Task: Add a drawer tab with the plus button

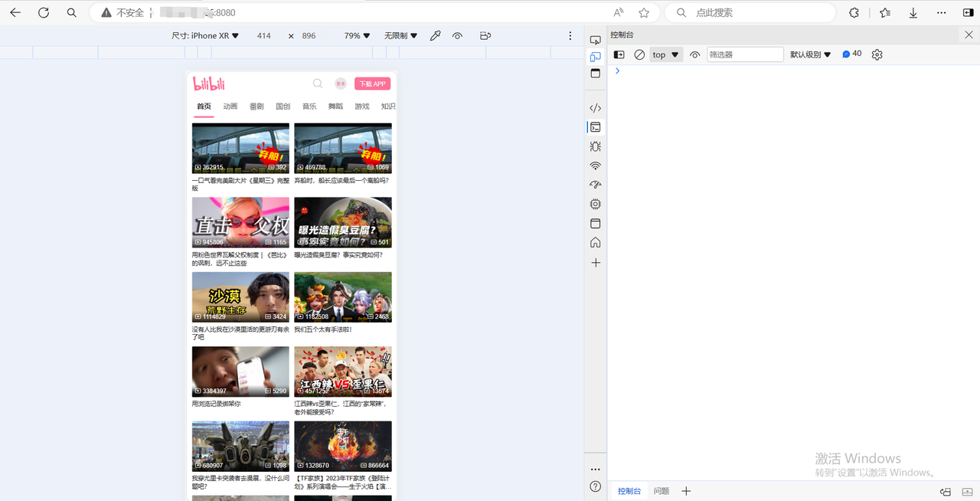Action: click(686, 491)
